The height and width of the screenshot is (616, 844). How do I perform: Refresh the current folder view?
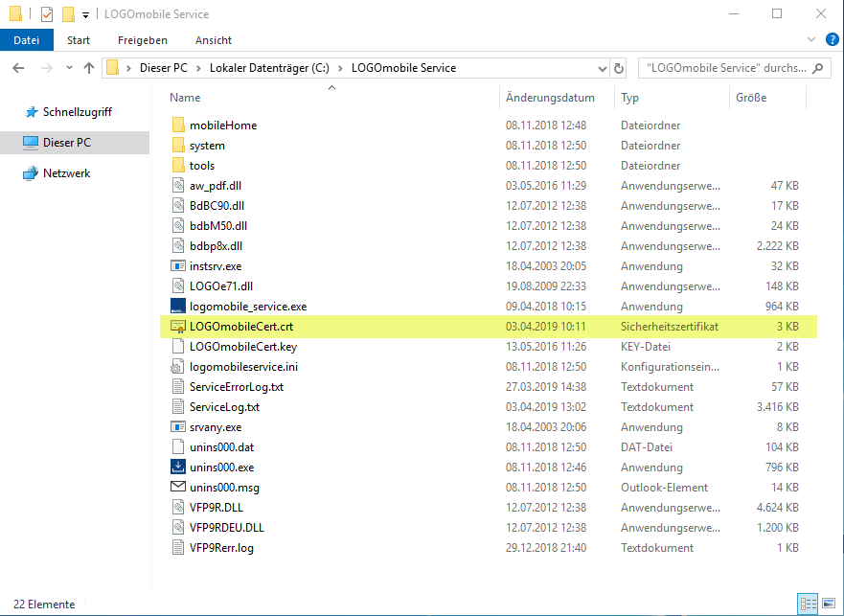point(619,68)
